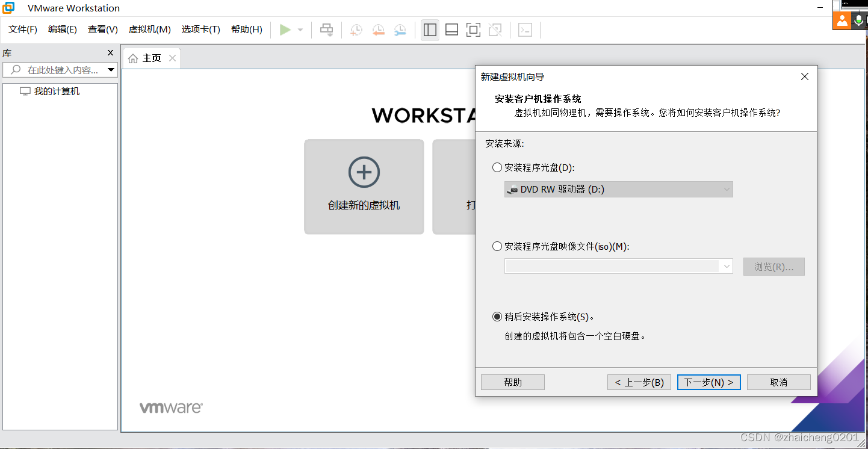Click the send Ctrl+Alt+Del toolbar icon
The image size is (868, 449).
[326, 29]
